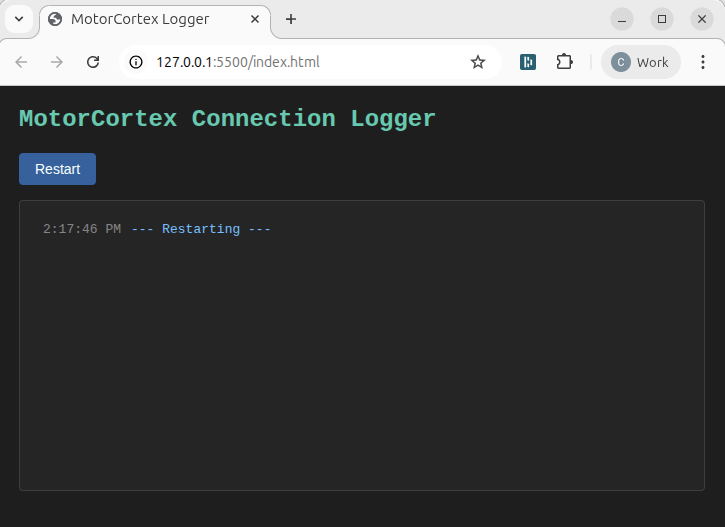Viewport: 725px width, 527px height.
Task: Maximize the browser window
Action: [662, 19]
